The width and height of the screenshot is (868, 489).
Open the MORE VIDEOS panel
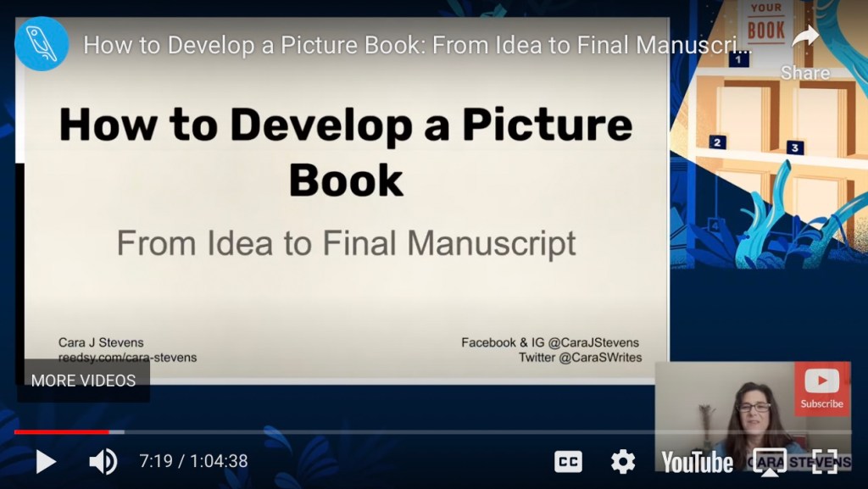click(x=83, y=381)
